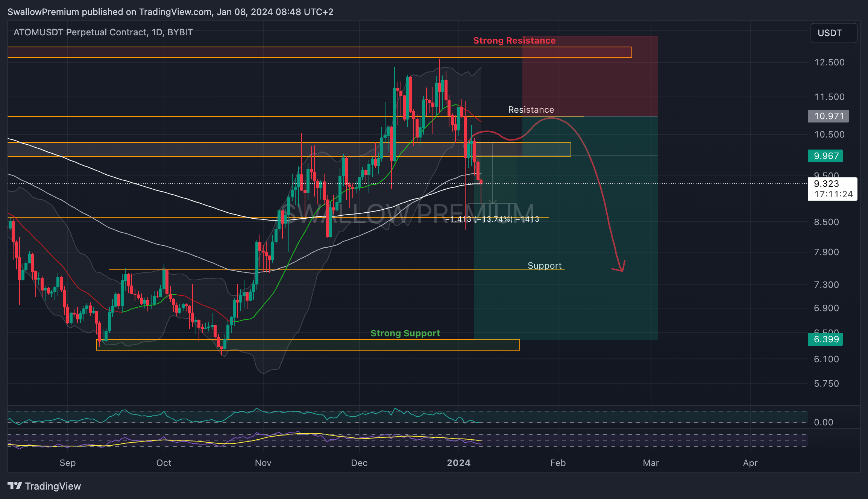Click the 7.300 price axis value
The image size is (868, 499).
pyautogui.click(x=826, y=285)
